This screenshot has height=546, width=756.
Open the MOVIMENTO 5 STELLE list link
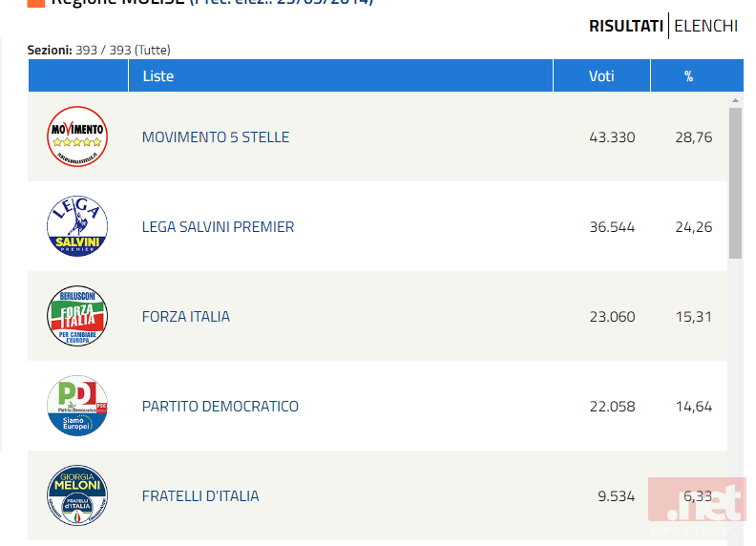216,137
